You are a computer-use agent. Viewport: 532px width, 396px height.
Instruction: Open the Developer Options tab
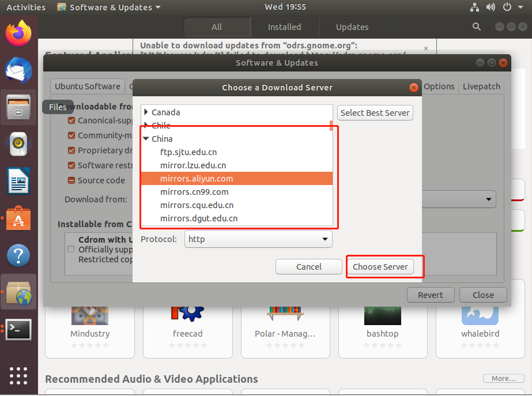[439, 86]
